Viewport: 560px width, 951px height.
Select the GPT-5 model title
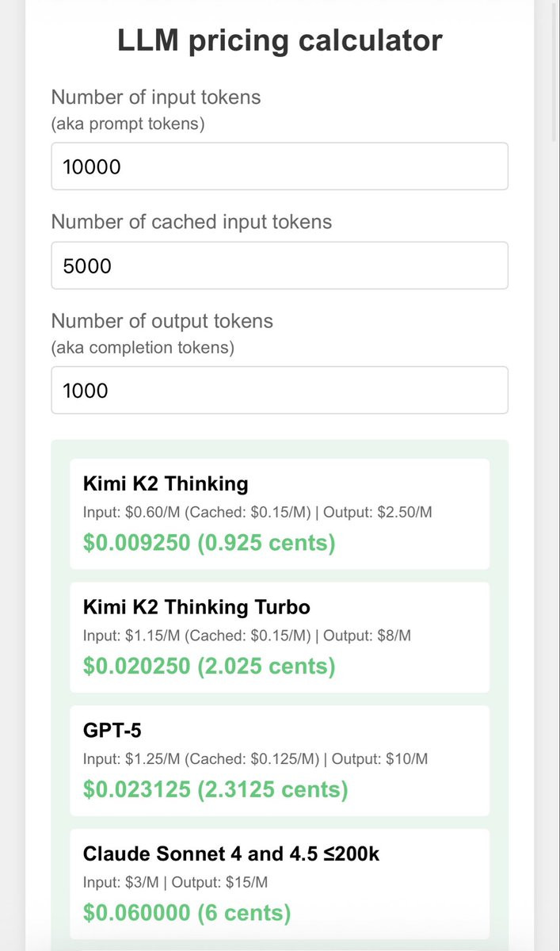point(111,731)
